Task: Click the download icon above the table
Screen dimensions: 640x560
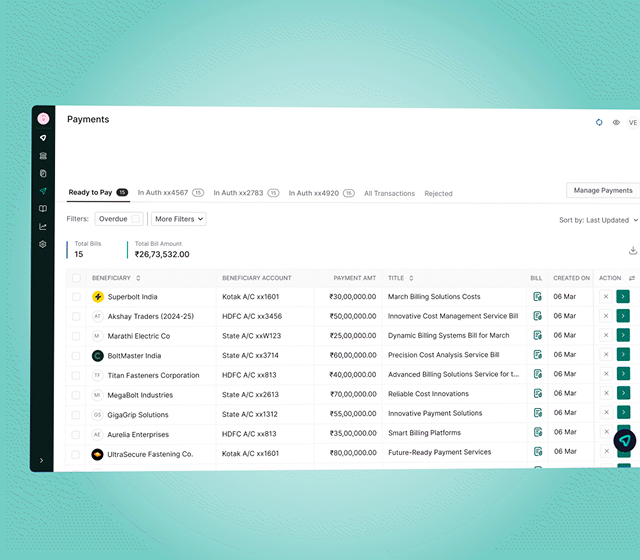Action: pos(633,251)
